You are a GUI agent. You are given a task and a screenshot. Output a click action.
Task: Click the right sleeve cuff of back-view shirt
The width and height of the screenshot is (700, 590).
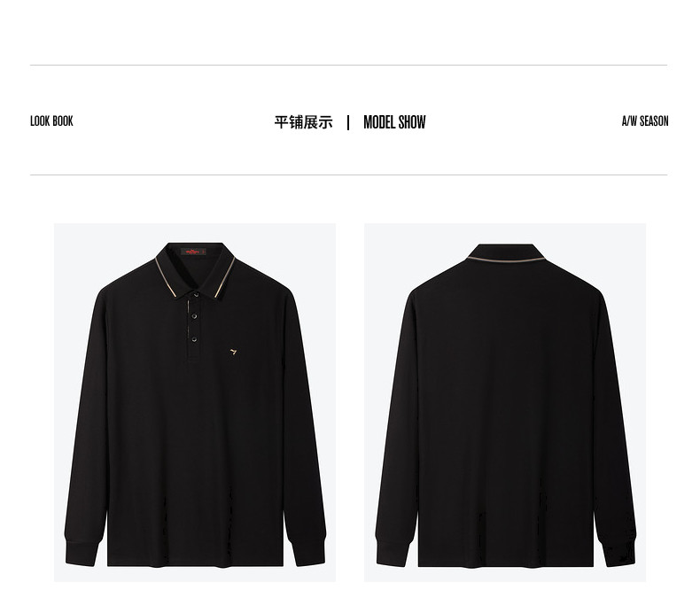coord(618,554)
